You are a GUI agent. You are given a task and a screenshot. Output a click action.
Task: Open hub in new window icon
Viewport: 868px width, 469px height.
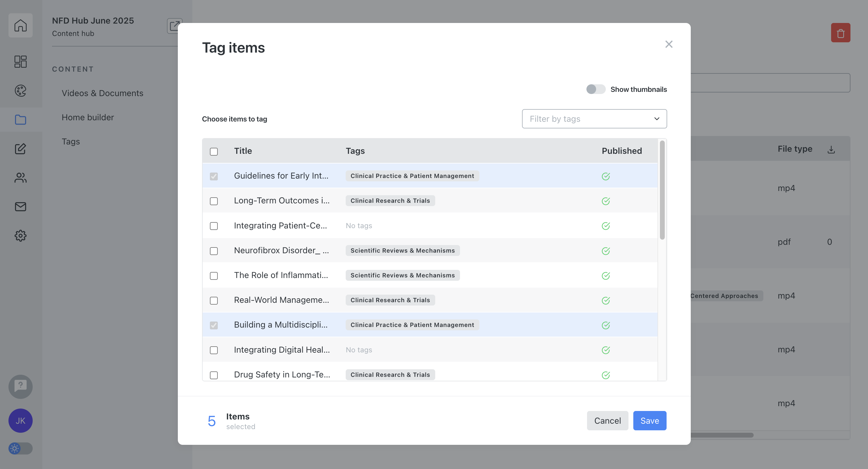174,26
